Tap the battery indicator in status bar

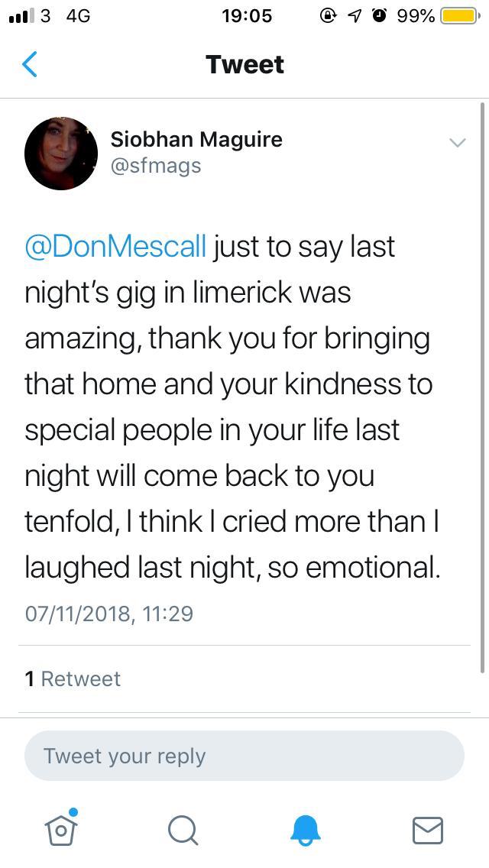(458, 16)
